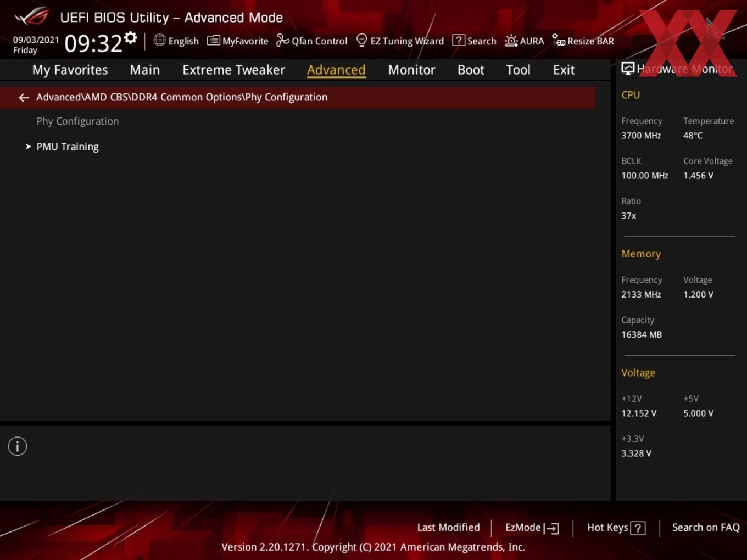This screenshot has height=560, width=747.
Task: Click the Search question mark icon
Action: tap(458, 41)
